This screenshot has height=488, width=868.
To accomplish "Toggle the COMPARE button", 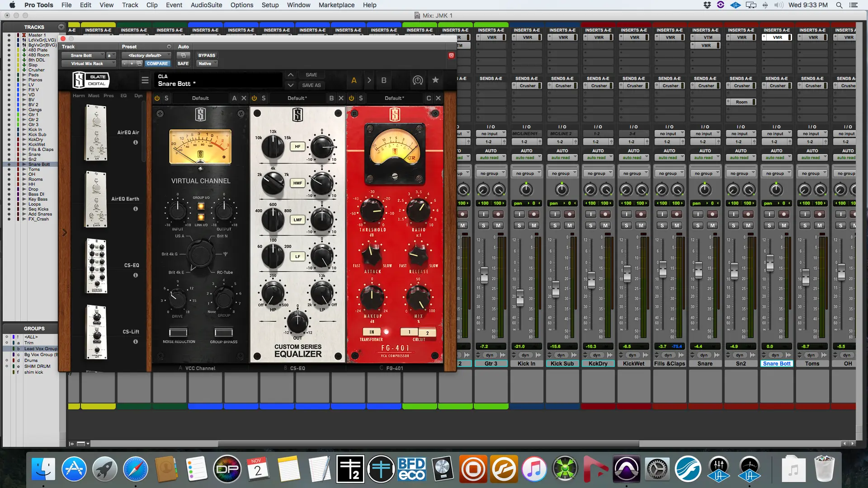I will (x=157, y=64).
